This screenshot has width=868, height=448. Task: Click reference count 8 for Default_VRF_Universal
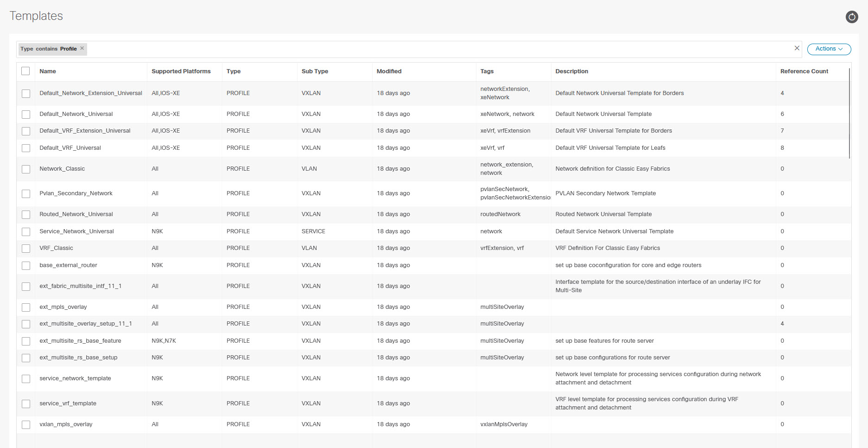(782, 148)
